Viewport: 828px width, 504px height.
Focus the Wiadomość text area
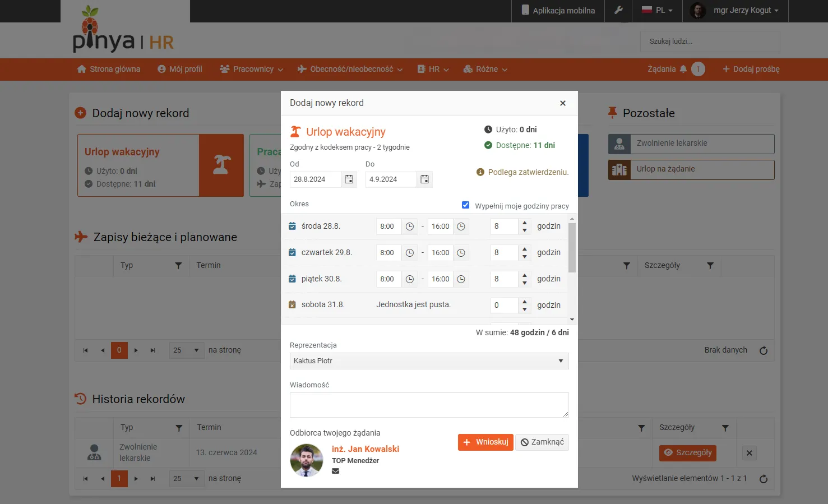(x=429, y=405)
